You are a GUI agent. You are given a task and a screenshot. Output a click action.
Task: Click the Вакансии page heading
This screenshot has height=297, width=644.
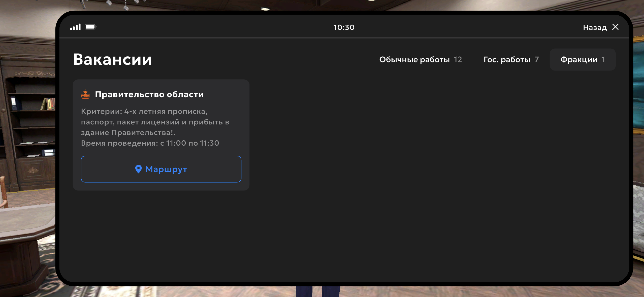pos(113,60)
